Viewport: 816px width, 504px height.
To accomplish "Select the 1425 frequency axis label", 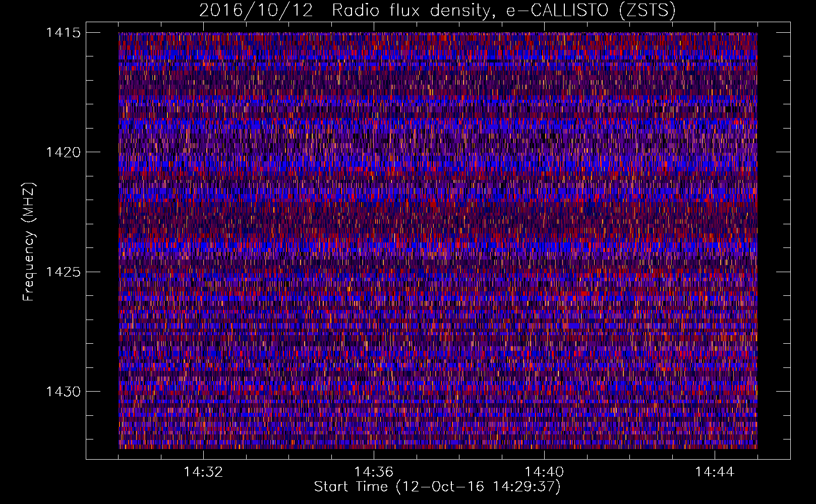I will [x=63, y=272].
